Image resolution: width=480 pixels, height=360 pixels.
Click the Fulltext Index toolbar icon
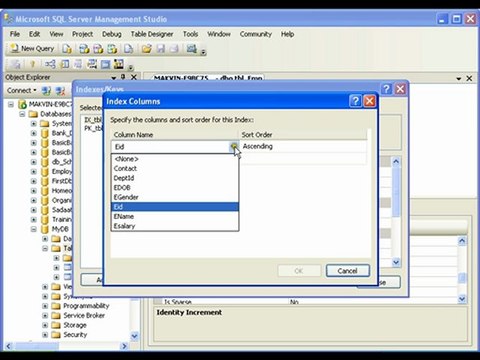click(78, 64)
